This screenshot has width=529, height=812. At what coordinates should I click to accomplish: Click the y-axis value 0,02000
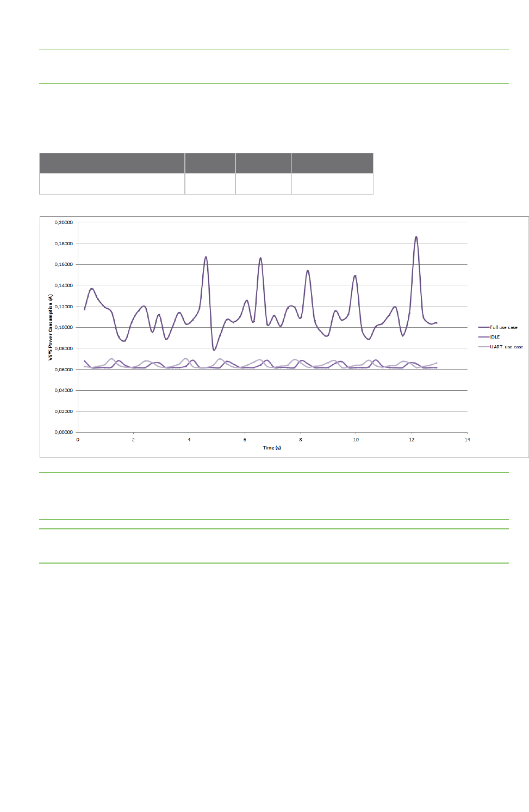64,411
